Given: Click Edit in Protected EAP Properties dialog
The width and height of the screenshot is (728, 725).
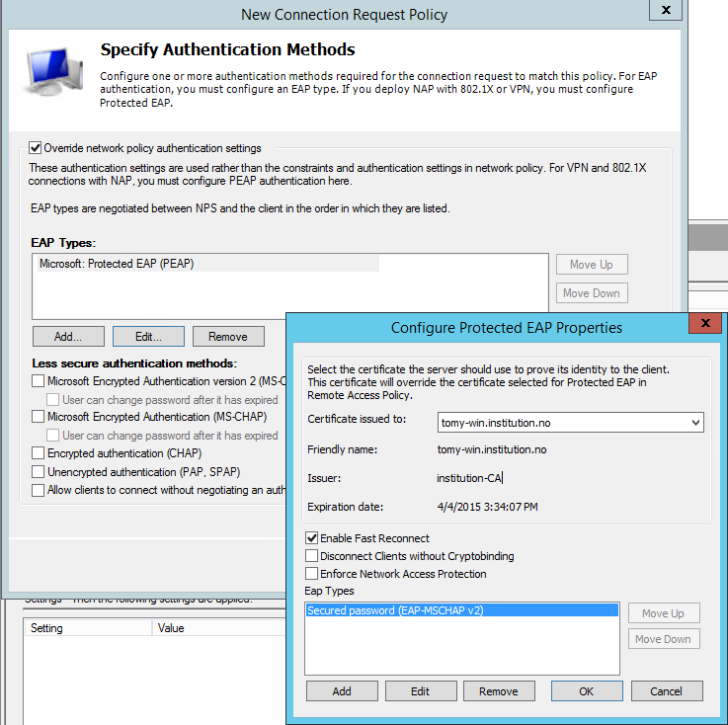Looking at the screenshot, I should coord(420,691).
